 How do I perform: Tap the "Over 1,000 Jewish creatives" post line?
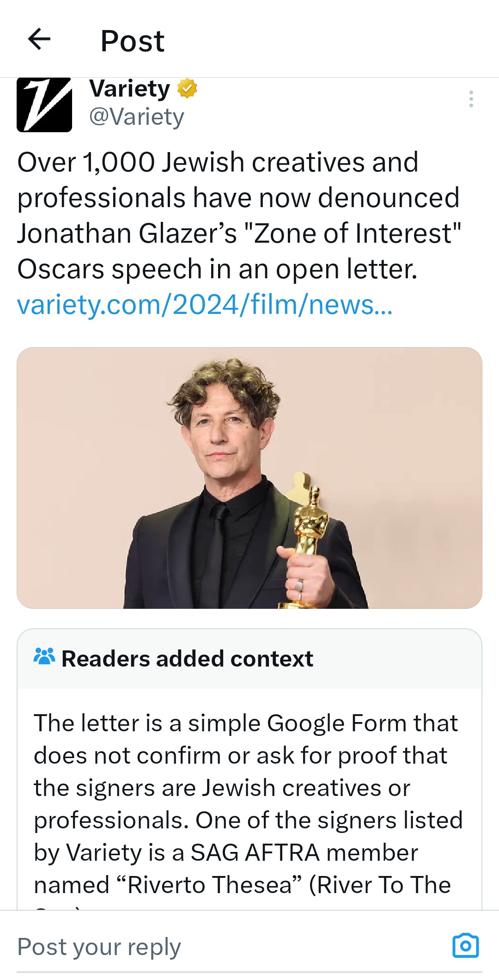[x=218, y=162]
